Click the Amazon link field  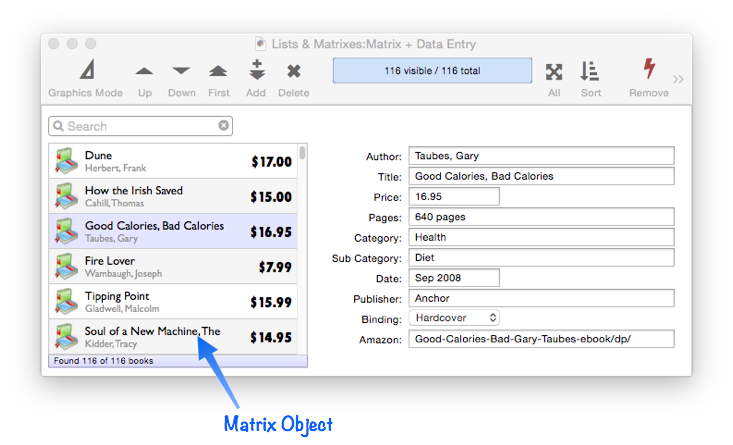point(541,339)
